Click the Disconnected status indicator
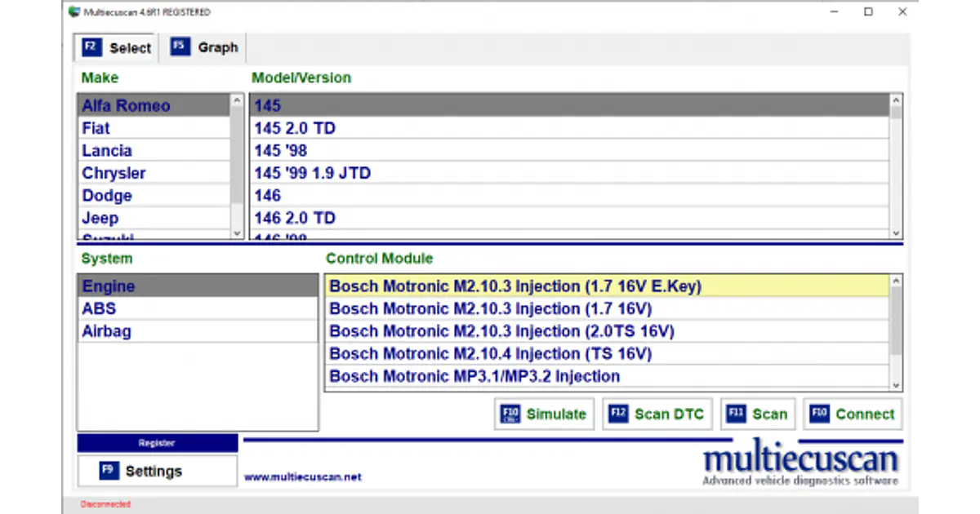Image resolution: width=980 pixels, height=514 pixels. 105,504
